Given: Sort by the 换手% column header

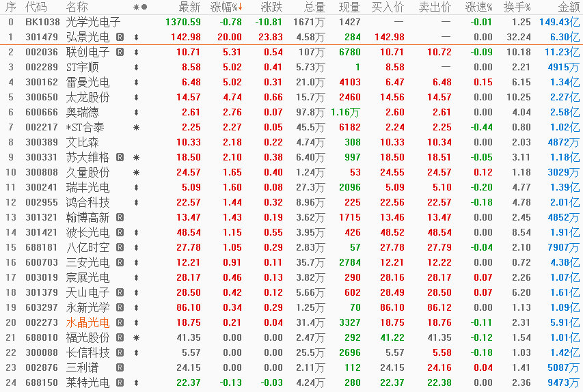Looking at the screenshot, I should point(517,7).
